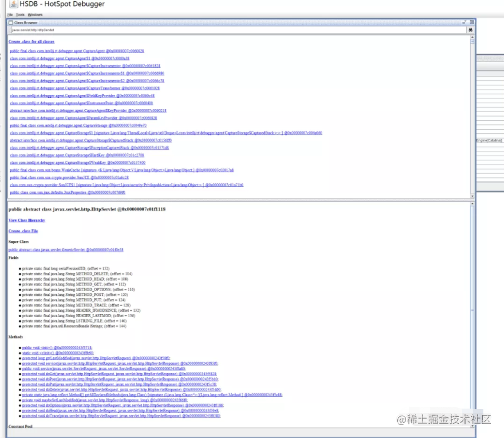Image resolution: width=504 pixels, height=438 pixels.
Task: Open GenericServlet super class link
Action: click(66, 249)
